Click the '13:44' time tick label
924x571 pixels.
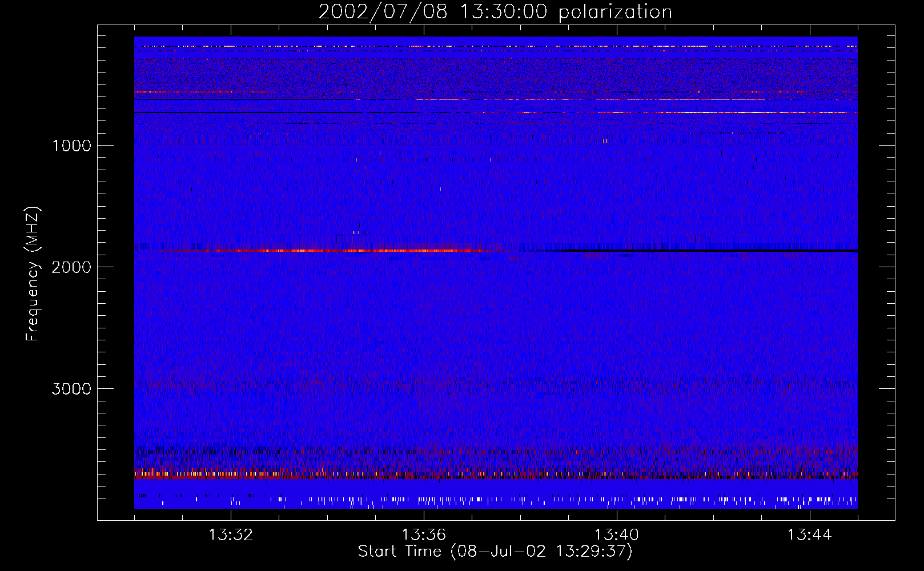[809, 534]
